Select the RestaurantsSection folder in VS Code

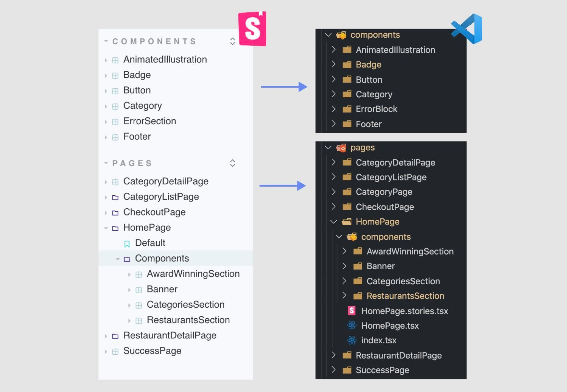click(x=405, y=296)
